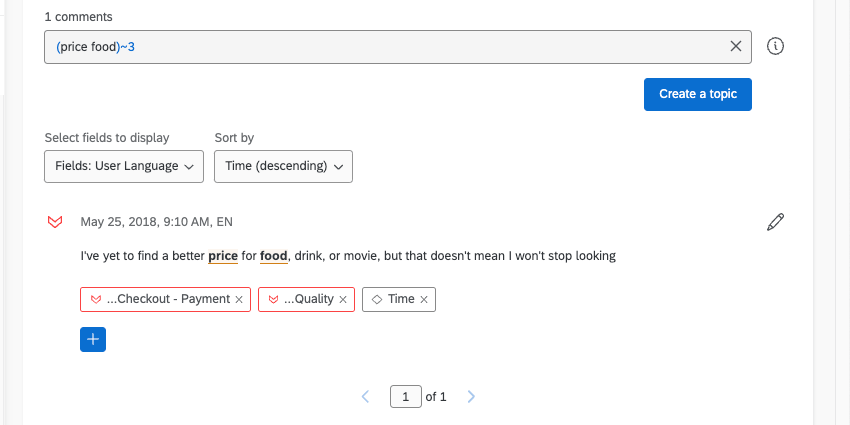Select the Checkout - Payment topic tag
This screenshot has width=850, height=425.
[x=167, y=299]
